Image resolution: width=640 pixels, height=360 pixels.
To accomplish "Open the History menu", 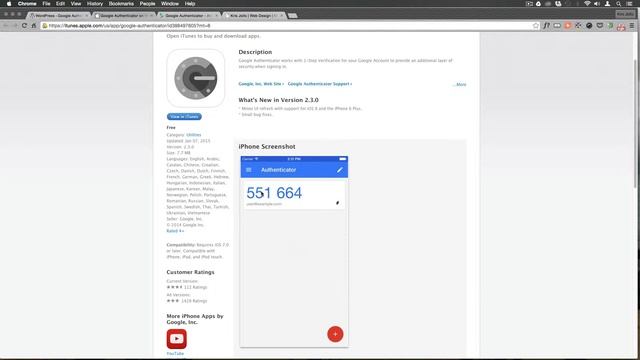I will (x=95, y=4).
